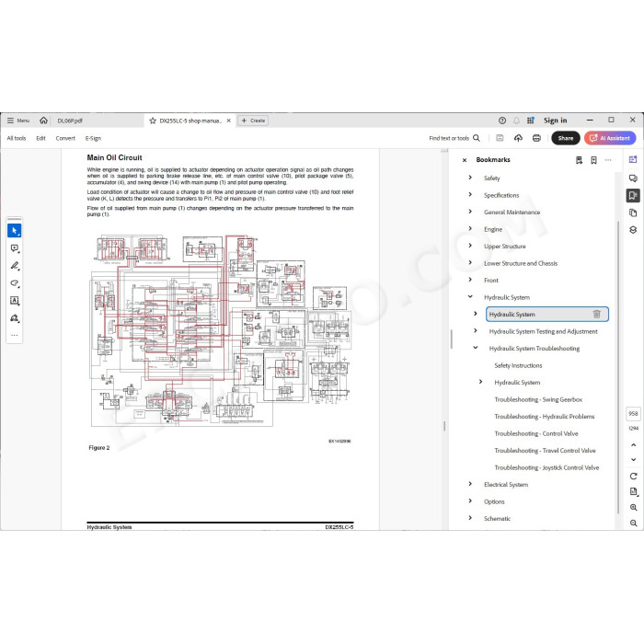644x644 pixels.
Task: Select the Highlight pen tool
Action: pos(15,266)
